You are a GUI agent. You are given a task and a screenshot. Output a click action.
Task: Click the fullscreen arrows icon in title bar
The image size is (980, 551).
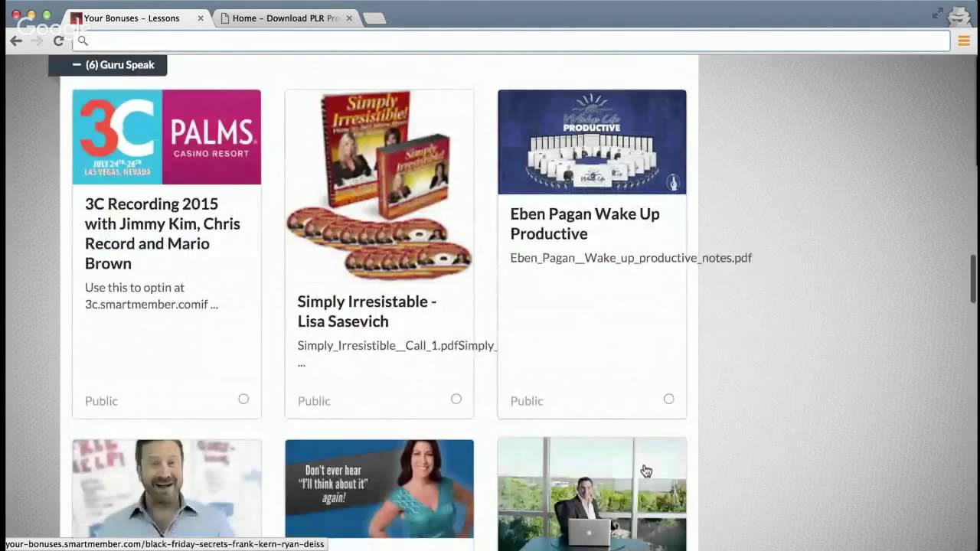938,13
